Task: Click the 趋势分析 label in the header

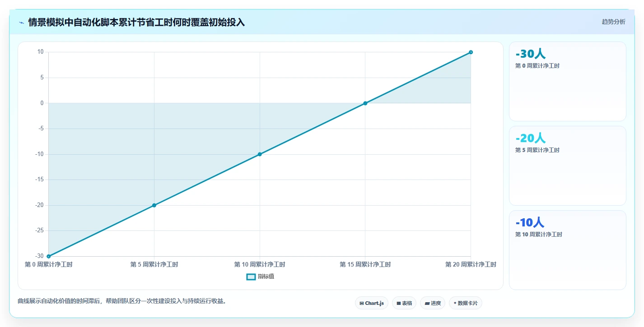Action: coord(613,22)
